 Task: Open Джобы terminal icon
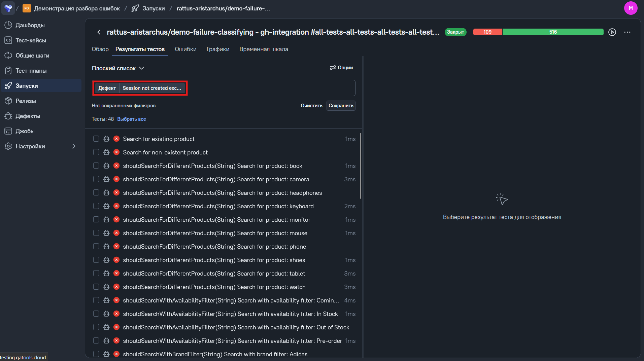click(8, 131)
